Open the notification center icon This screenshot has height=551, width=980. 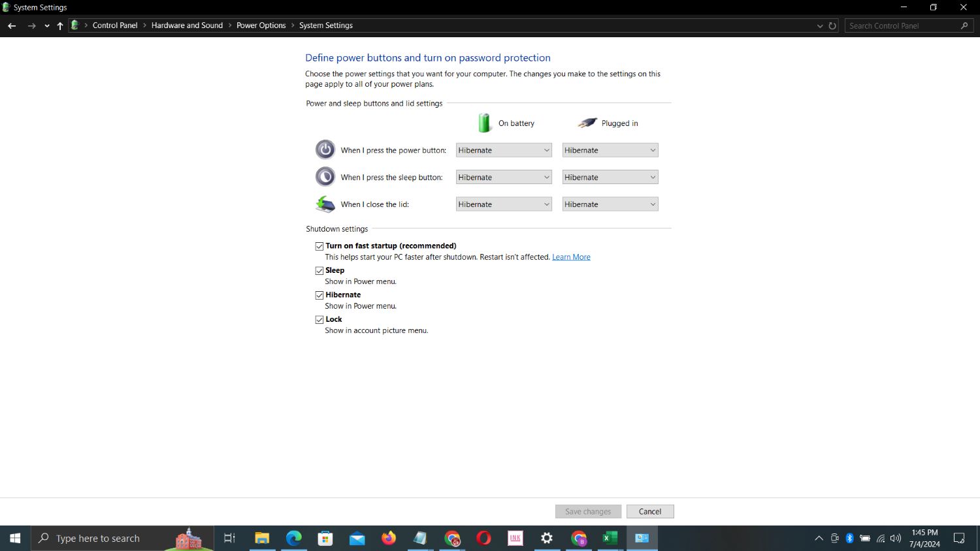959,538
